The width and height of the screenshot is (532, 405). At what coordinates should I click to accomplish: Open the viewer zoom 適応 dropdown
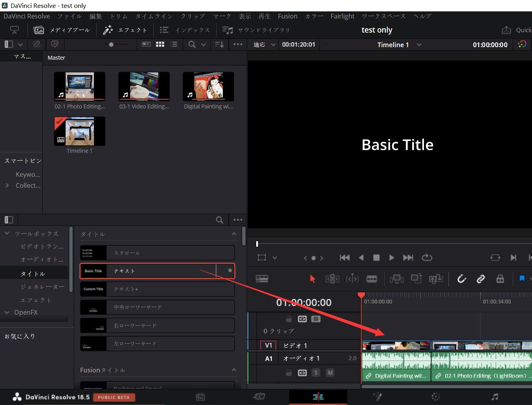264,45
